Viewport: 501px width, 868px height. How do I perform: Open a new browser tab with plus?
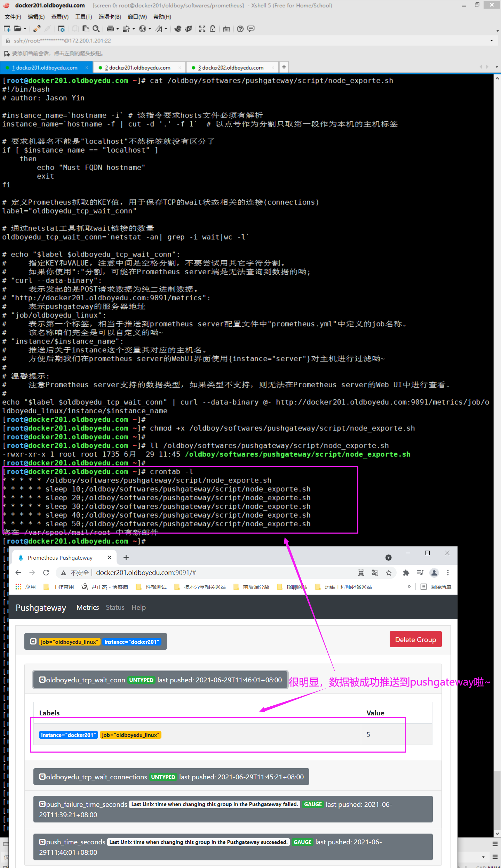(x=126, y=558)
